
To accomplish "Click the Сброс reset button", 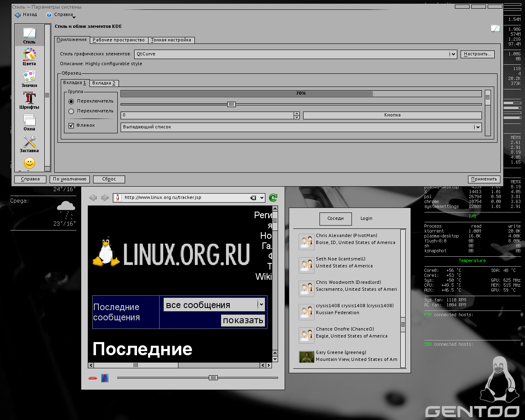I will [x=109, y=179].
